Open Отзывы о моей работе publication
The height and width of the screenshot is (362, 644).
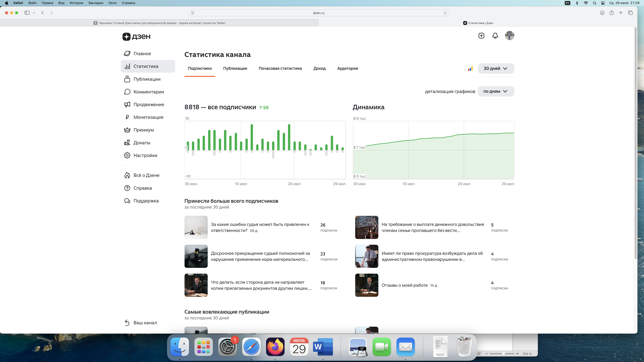tap(405, 285)
